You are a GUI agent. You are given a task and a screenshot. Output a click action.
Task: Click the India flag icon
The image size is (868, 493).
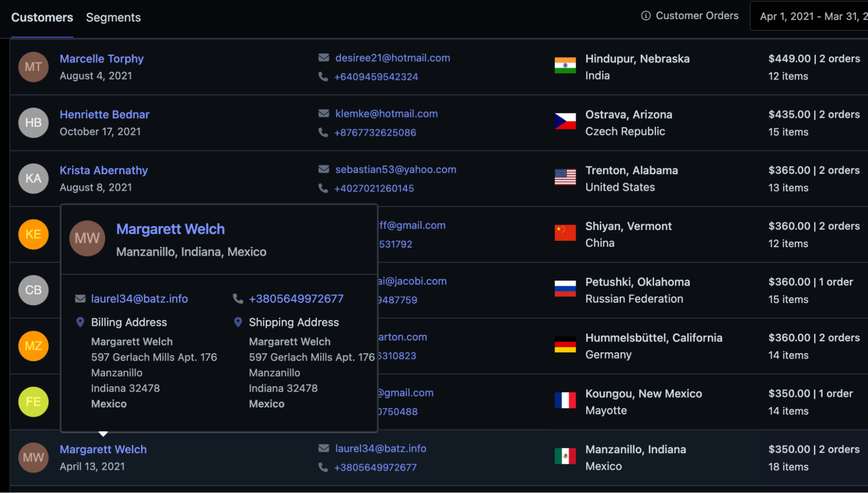[x=565, y=66]
